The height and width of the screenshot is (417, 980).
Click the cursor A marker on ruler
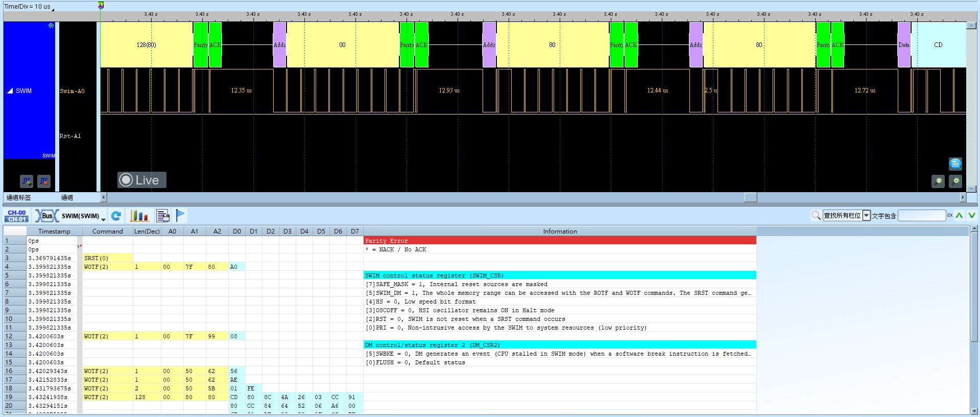pos(101,6)
